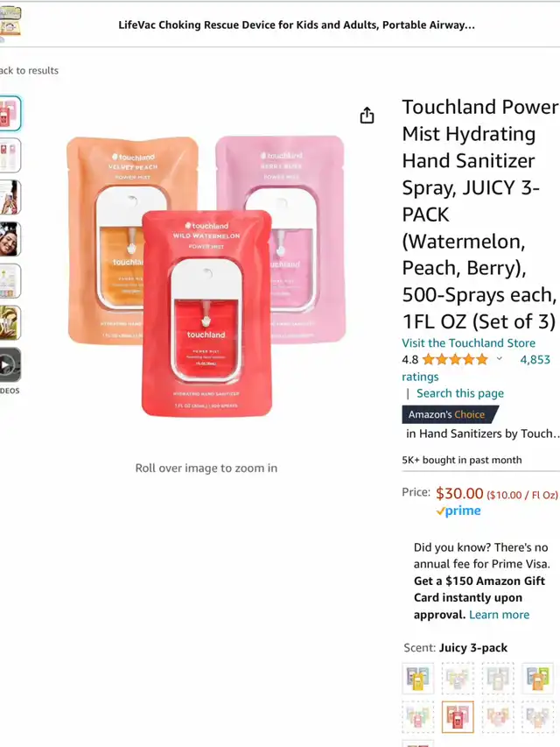Screen dimensions: 560x747
Task: Select the second product image thumbnail
Action: click(10, 155)
